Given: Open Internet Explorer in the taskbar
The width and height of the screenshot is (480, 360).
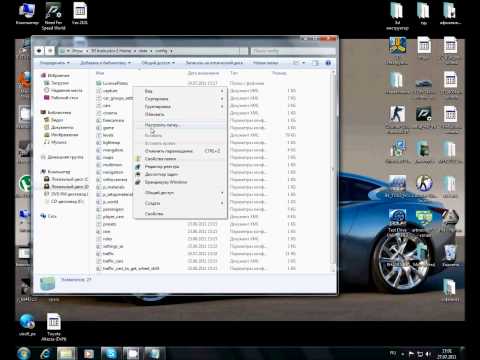Looking at the screenshot, I should 45,353.
